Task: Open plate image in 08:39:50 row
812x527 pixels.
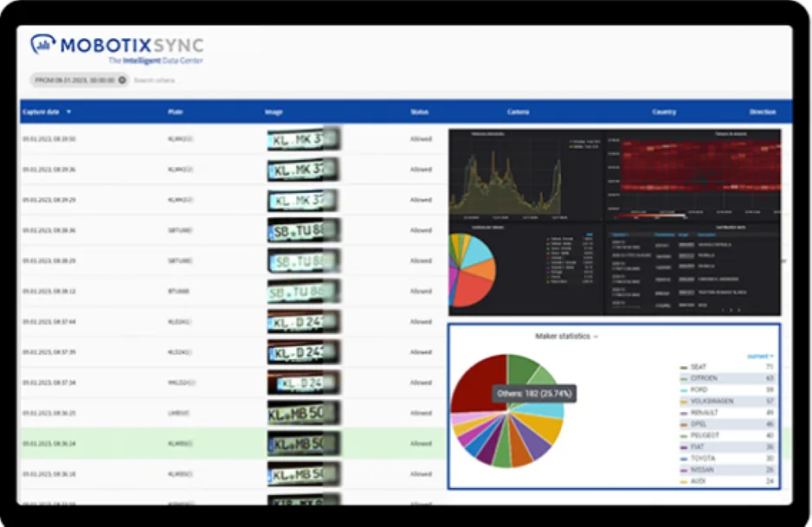Action: pyautogui.click(x=304, y=139)
